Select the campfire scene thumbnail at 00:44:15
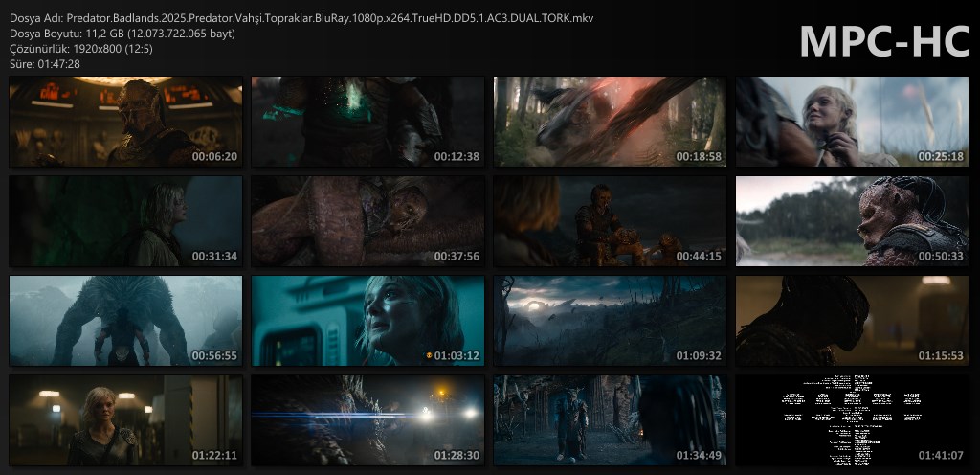The width and height of the screenshot is (980, 475). pyautogui.click(x=610, y=221)
